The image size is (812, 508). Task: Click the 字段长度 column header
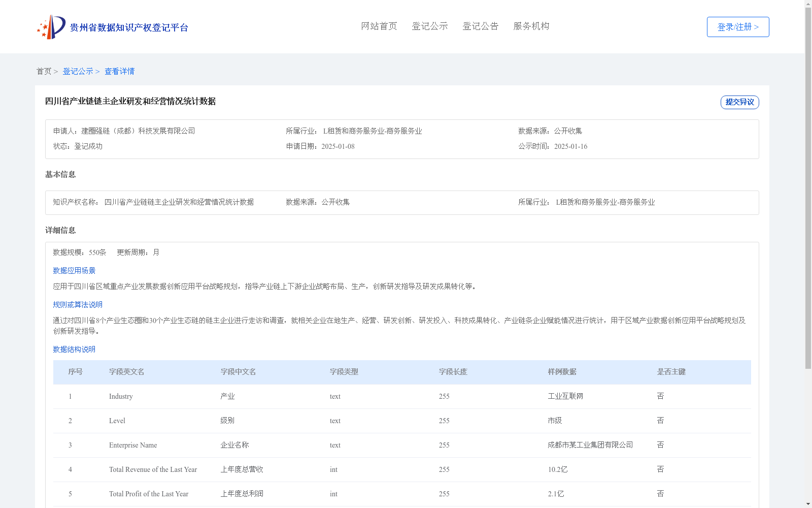click(x=453, y=372)
